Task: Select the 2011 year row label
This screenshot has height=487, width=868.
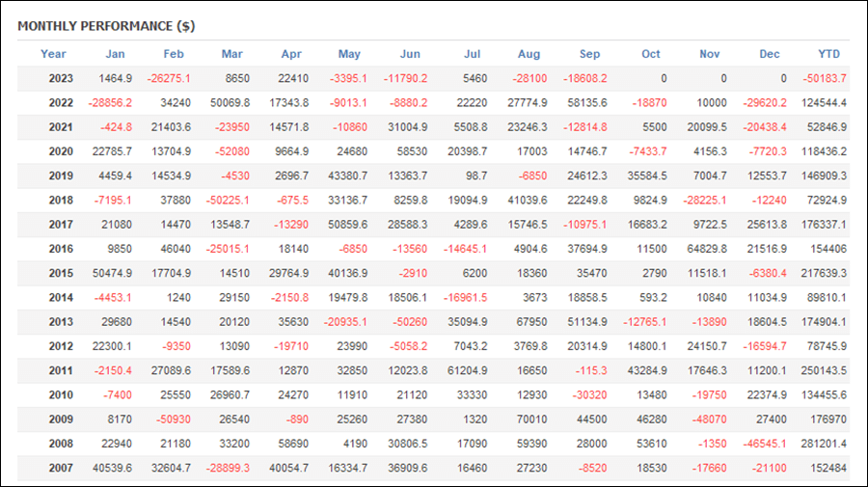Action: 61,370
